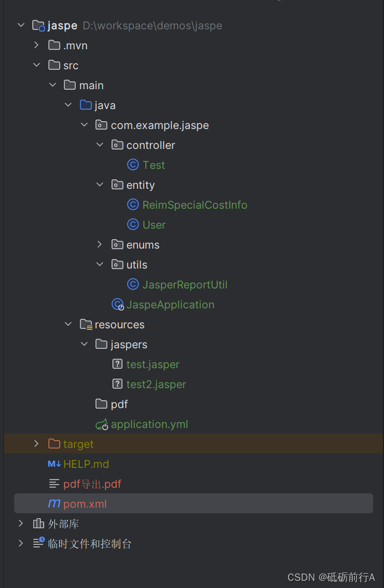
Task: Click the ReimSpecialCostInfo class icon
Action: coord(132,205)
